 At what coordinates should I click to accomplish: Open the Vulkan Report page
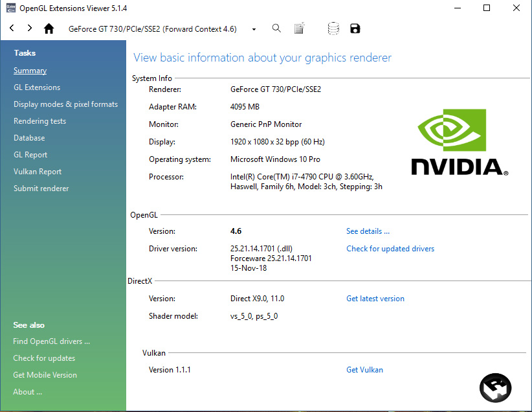(x=38, y=172)
